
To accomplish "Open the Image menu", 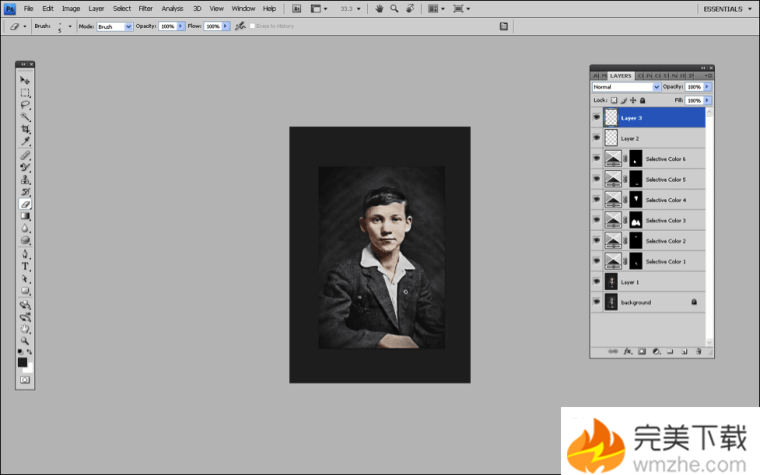I will coord(71,8).
